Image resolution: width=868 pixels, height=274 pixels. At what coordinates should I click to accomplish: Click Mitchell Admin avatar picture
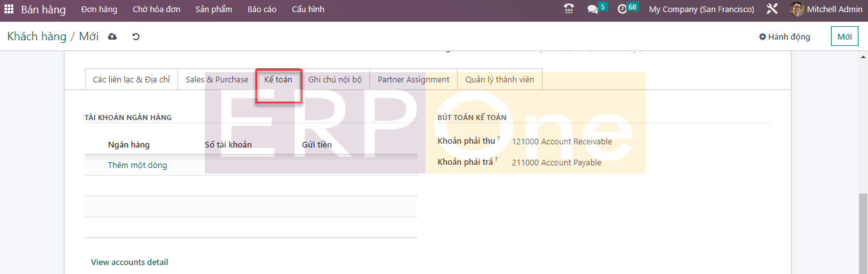pos(797,10)
